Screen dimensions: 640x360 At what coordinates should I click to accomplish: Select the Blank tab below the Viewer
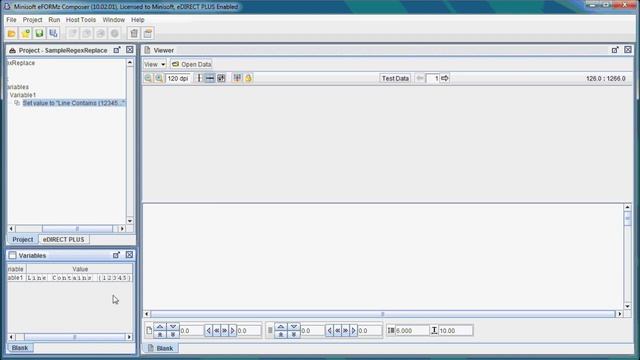(160, 348)
